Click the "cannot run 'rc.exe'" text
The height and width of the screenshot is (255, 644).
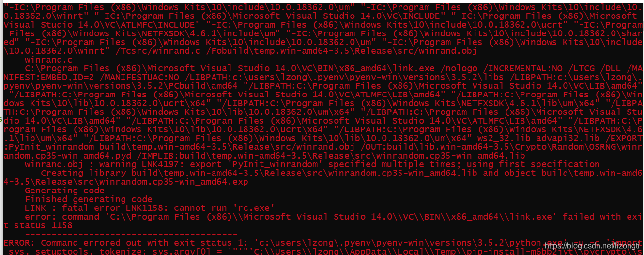tap(225, 208)
